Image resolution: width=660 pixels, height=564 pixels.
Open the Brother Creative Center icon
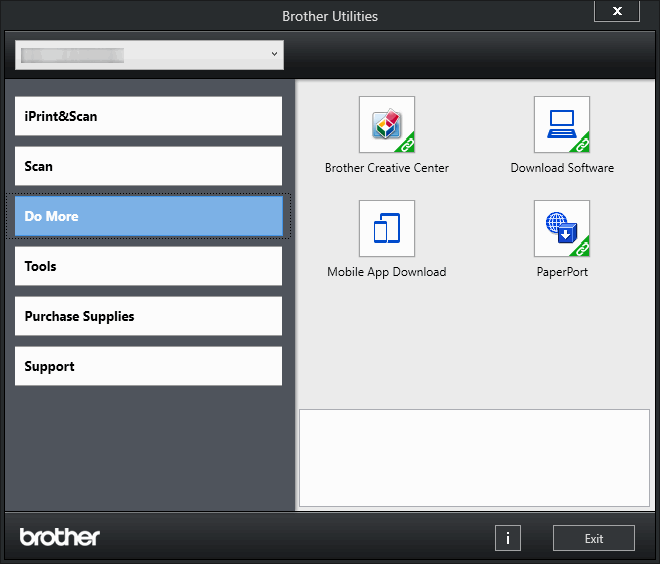(x=386, y=125)
